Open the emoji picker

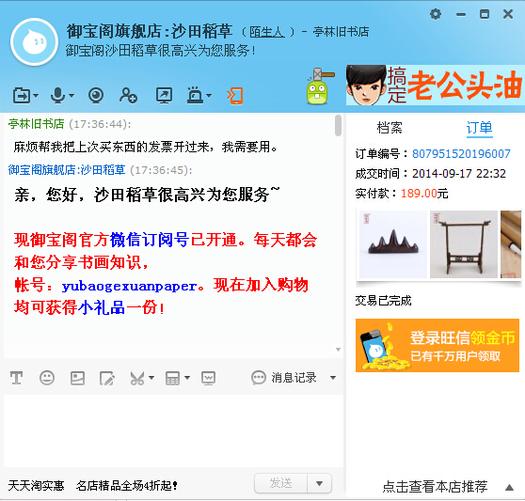[x=47, y=378]
